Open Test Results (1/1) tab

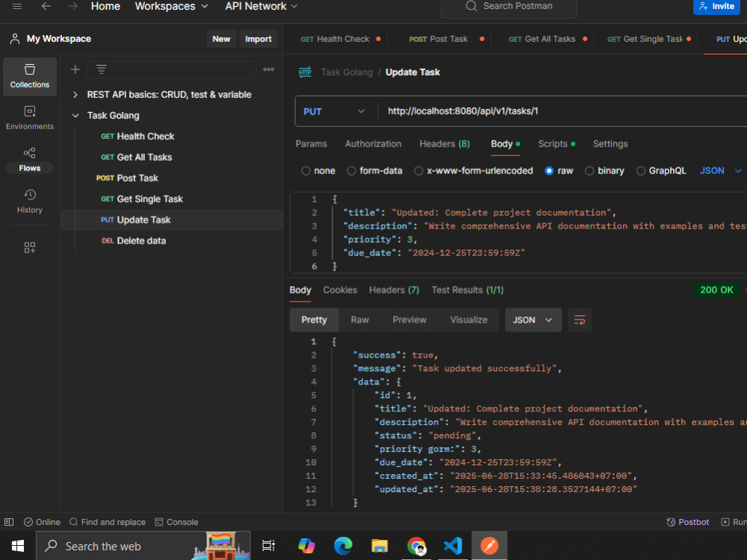point(468,290)
